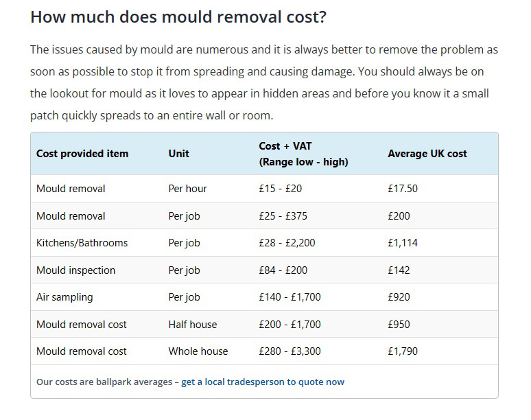Image resolution: width=531 pixels, height=420 pixels.
Task: Click the £1,790 average cost value
Action: [403, 351]
